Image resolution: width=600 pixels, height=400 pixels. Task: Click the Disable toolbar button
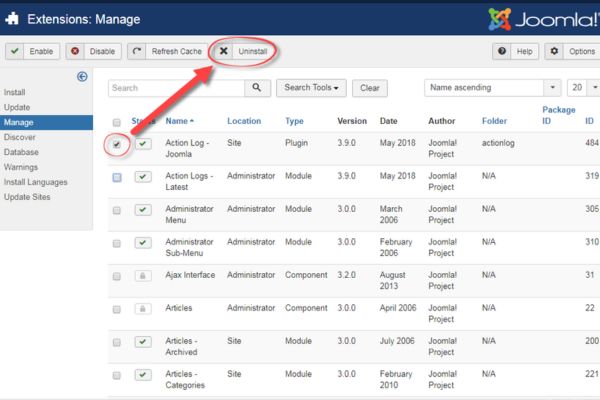[x=93, y=51]
